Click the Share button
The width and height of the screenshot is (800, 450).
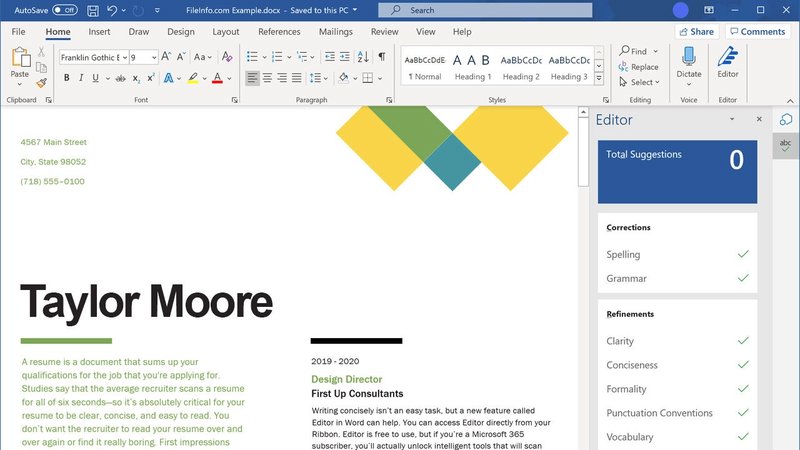pos(695,31)
